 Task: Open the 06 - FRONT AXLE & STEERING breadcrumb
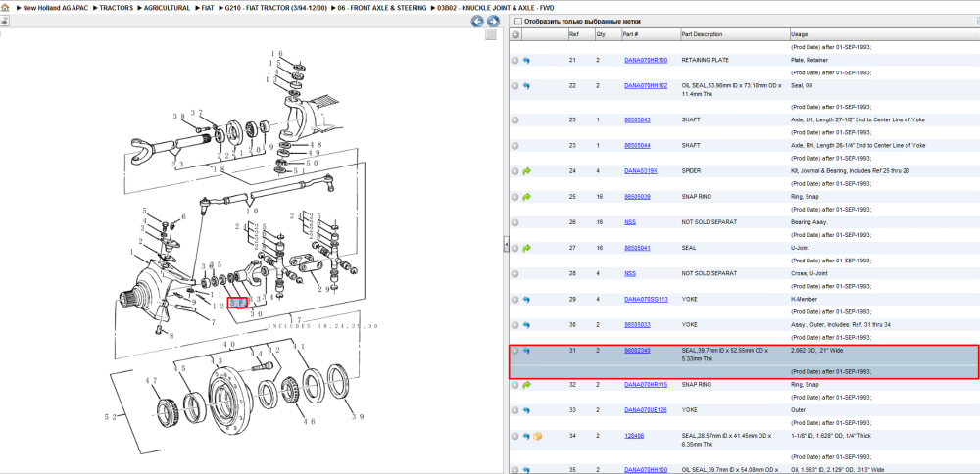pos(382,8)
